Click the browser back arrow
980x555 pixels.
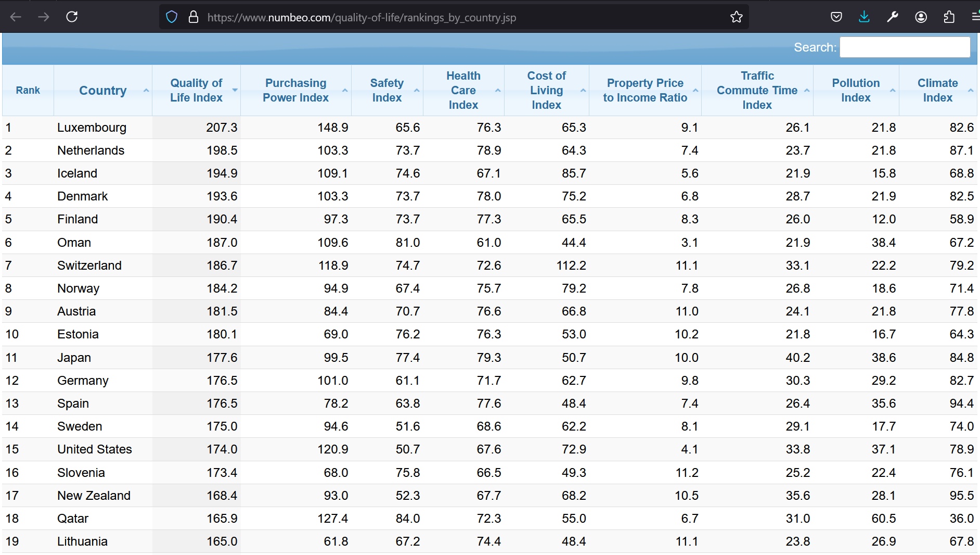(x=16, y=17)
